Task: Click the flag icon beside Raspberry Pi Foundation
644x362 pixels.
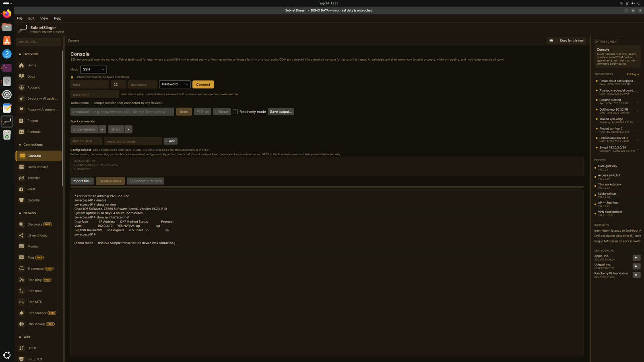Action: pos(636,275)
